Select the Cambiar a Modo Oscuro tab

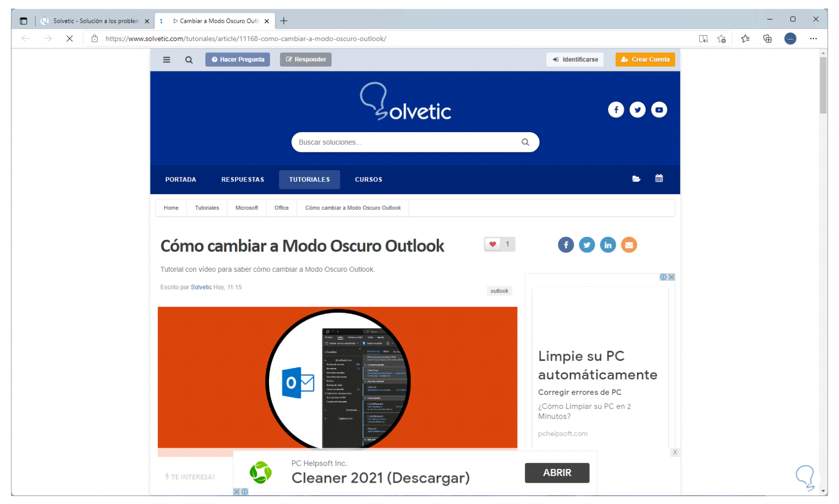(215, 21)
